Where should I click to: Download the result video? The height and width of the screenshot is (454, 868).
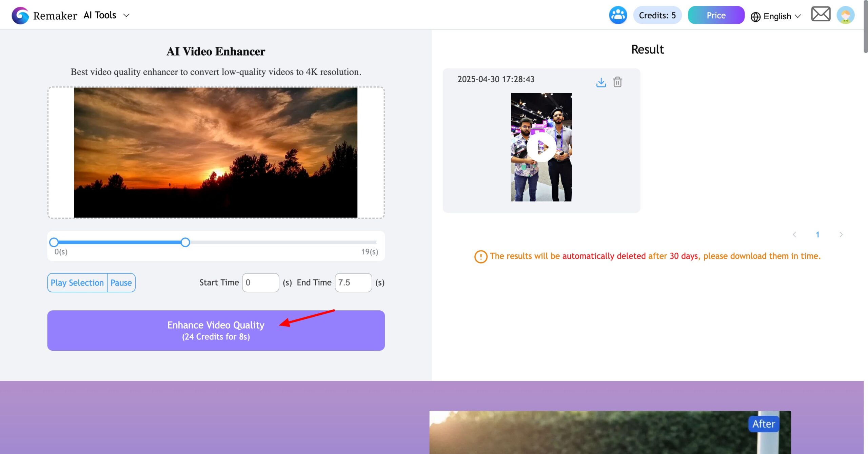click(601, 82)
